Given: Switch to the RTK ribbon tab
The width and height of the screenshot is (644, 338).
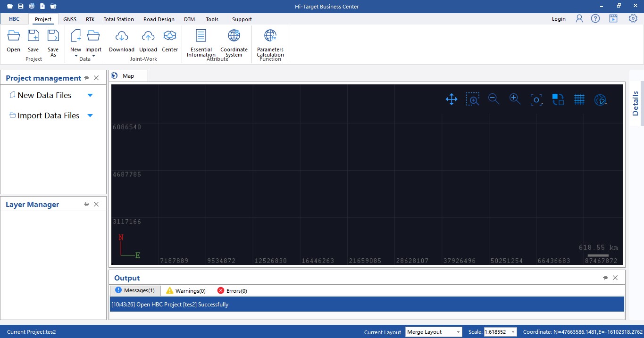Looking at the screenshot, I should coord(90,19).
